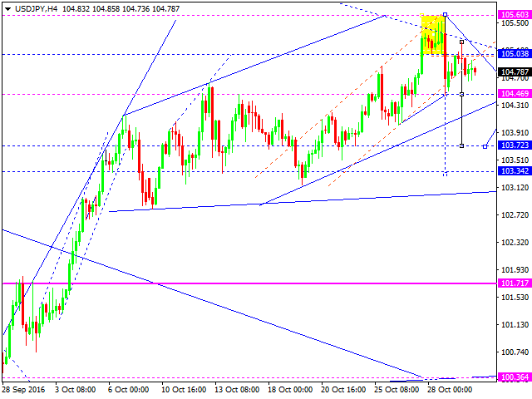
Task: Select the 103.723 blue price label
Action: pos(515,145)
